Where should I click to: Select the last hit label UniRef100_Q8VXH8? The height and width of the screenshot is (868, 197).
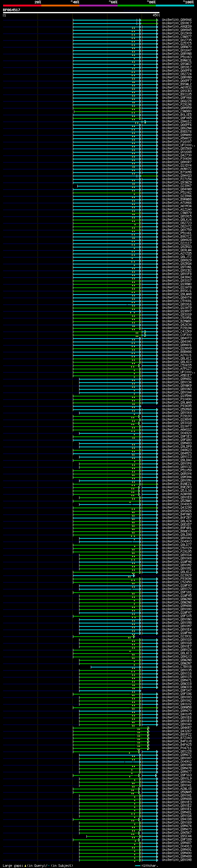pos(176,860)
